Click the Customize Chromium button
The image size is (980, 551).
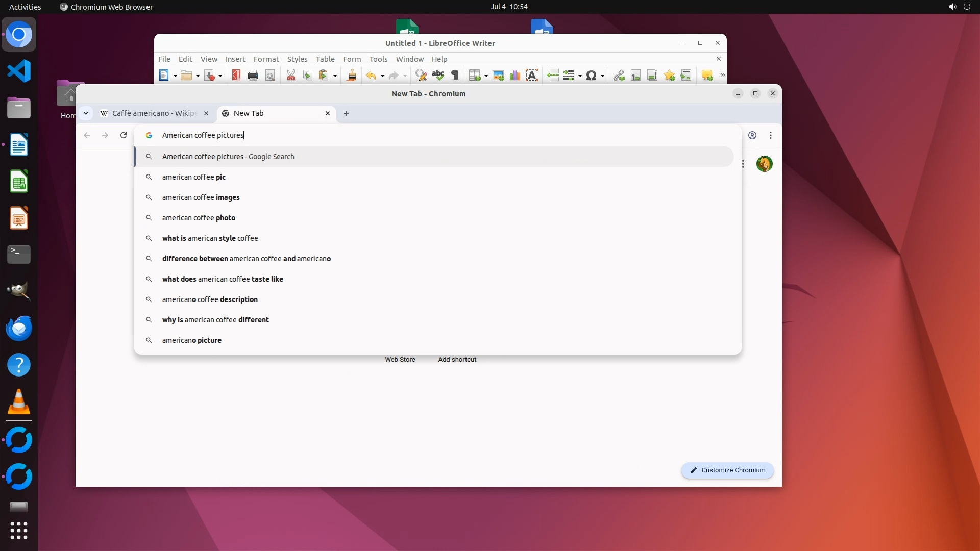tap(727, 470)
